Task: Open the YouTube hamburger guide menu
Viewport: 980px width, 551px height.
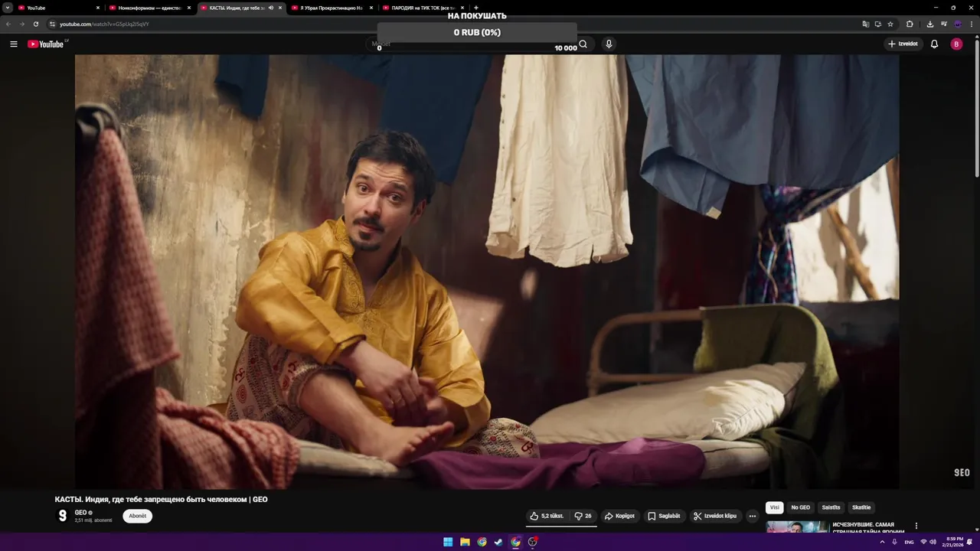Action: [14, 44]
